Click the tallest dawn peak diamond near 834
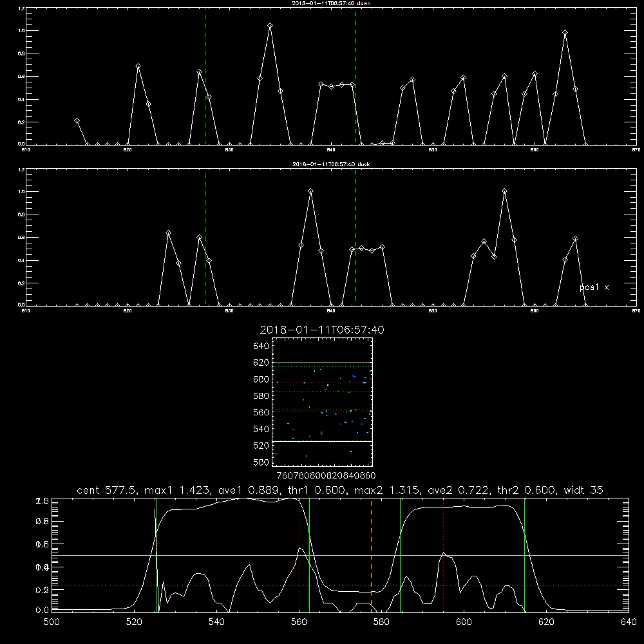The image size is (644, 644). point(270,26)
